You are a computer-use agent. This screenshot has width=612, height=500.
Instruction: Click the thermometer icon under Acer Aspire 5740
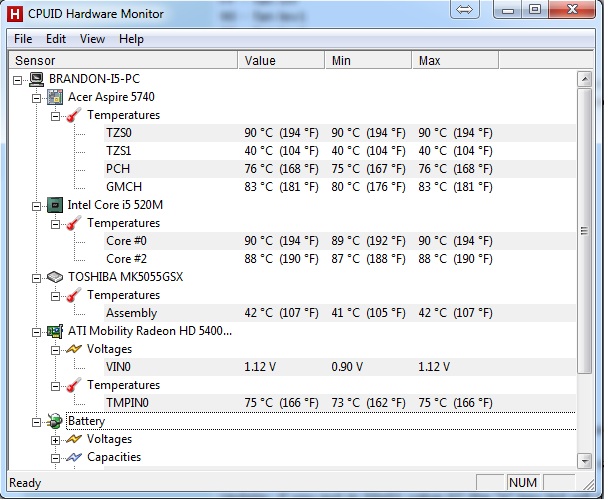coord(74,115)
